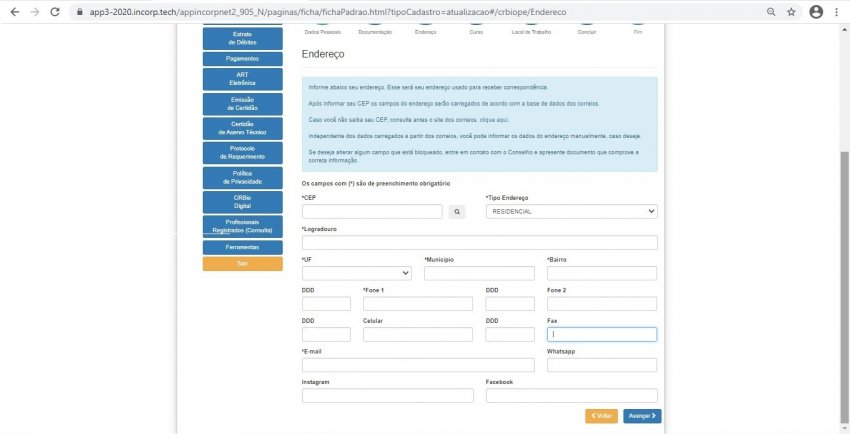The width and height of the screenshot is (850, 434).
Task: Click into the Whatsapp field
Action: click(602, 365)
